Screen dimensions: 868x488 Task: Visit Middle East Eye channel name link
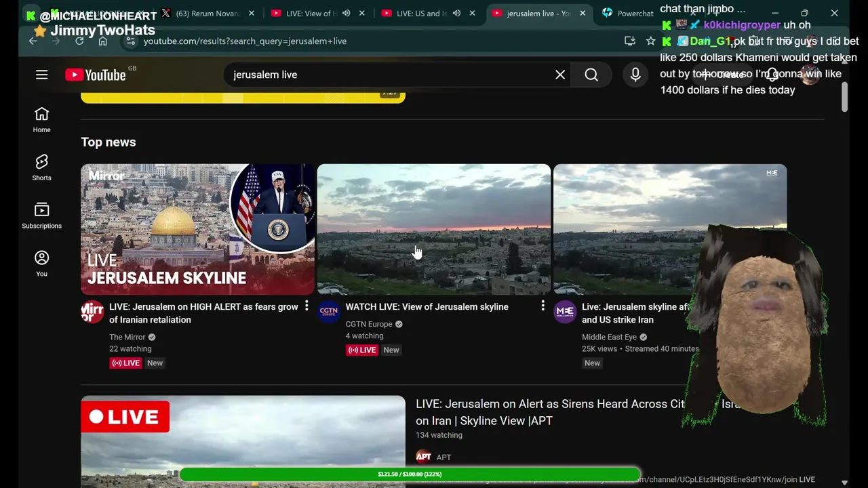click(609, 337)
